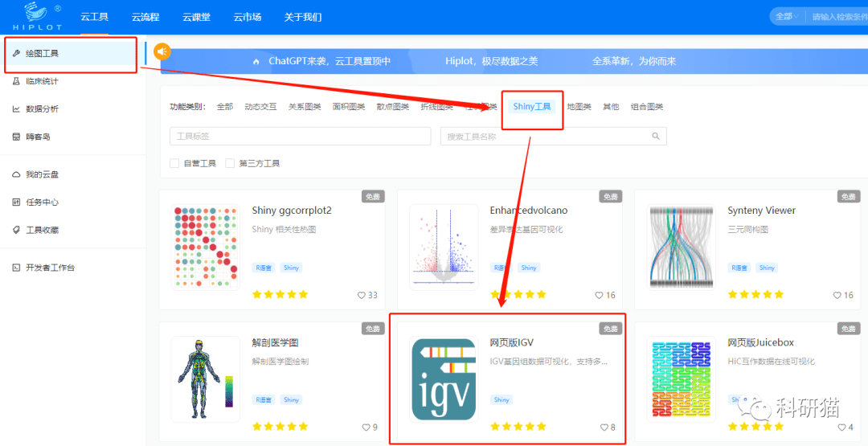Screen dimensions: 868x446
Task: Open 任务中心 in the sidebar
Action: point(42,203)
